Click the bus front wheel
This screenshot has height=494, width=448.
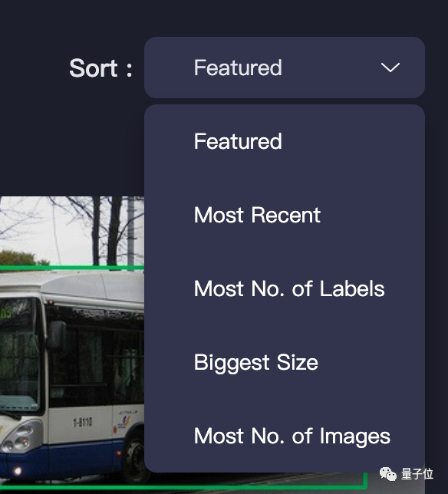coord(135,457)
